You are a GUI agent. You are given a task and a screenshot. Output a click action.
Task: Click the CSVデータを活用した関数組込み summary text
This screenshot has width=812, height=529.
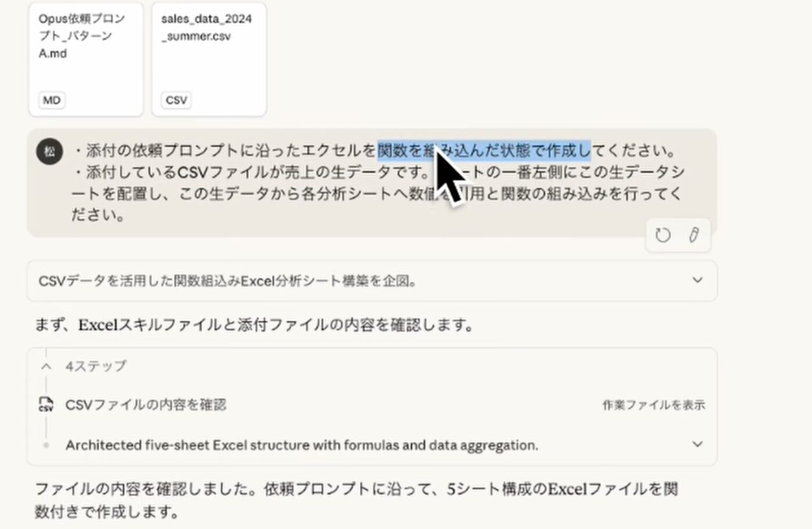point(227,281)
